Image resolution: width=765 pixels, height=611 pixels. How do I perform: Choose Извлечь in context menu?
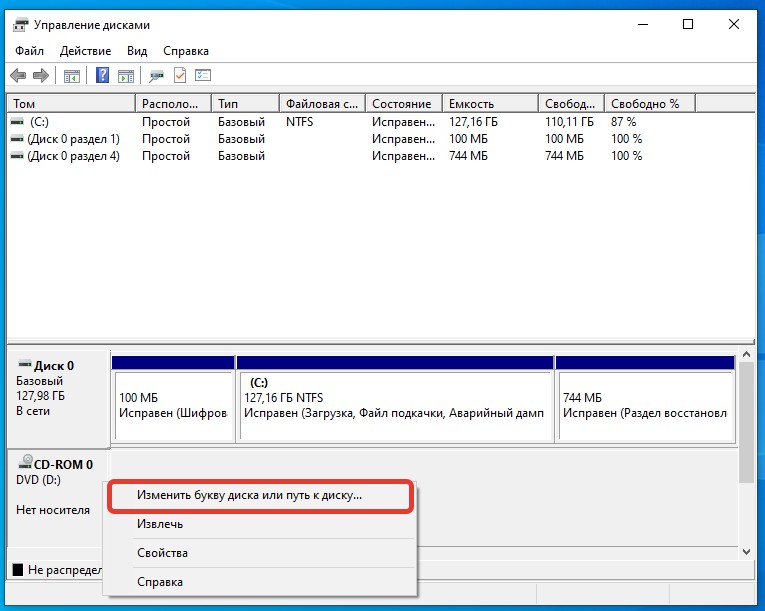[x=261, y=524]
